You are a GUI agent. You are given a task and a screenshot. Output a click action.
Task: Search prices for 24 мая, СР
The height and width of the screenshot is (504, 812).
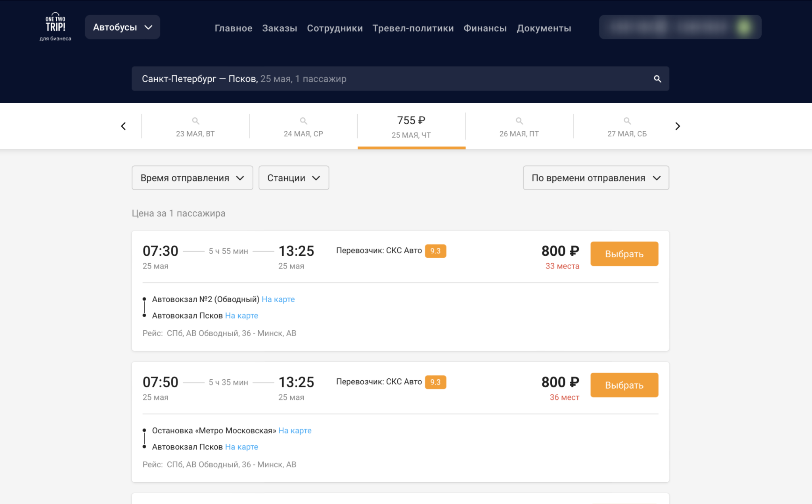pyautogui.click(x=303, y=126)
